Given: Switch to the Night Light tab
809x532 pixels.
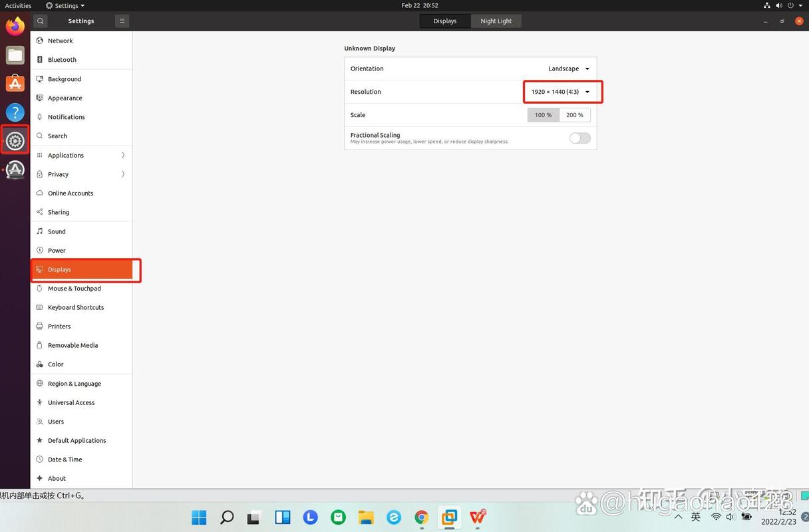Looking at the screenshot, I should click(x=495, y=21).
